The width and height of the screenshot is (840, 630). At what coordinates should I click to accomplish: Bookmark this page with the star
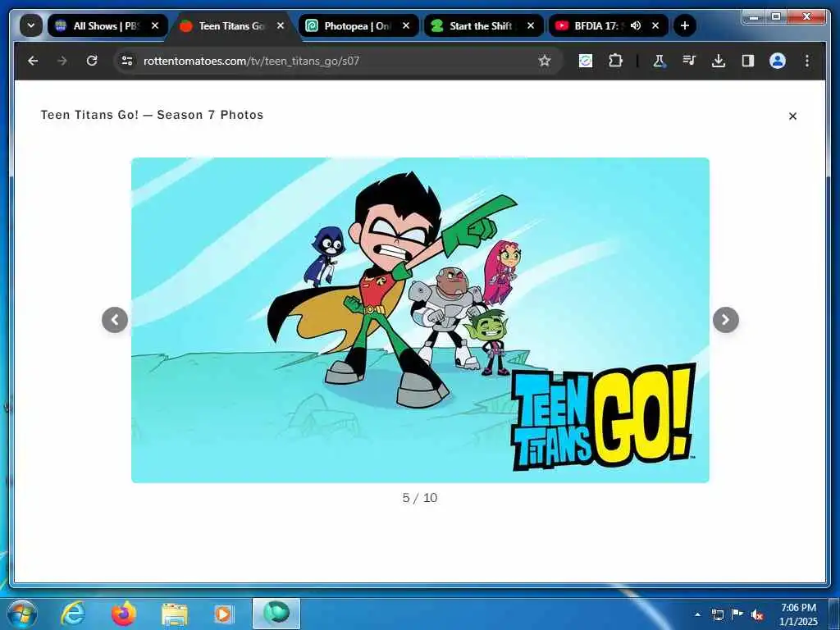(x=545, y=61)
